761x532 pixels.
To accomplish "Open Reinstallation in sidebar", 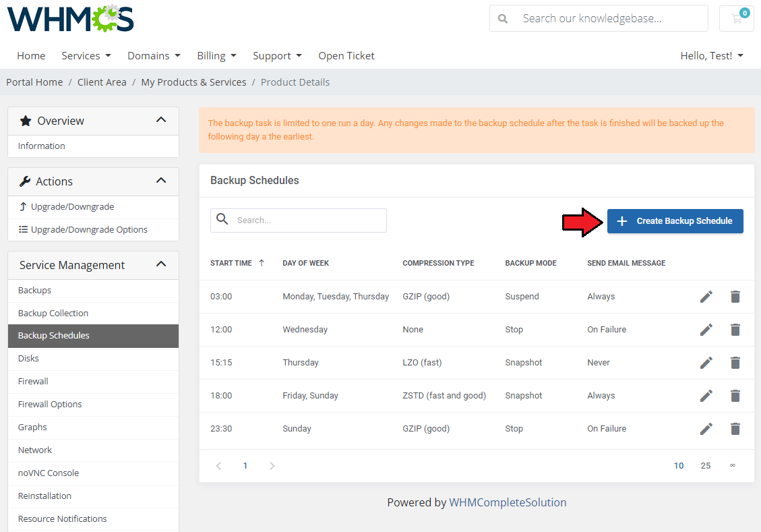I will pyautogui.click(x=93, y=496).
